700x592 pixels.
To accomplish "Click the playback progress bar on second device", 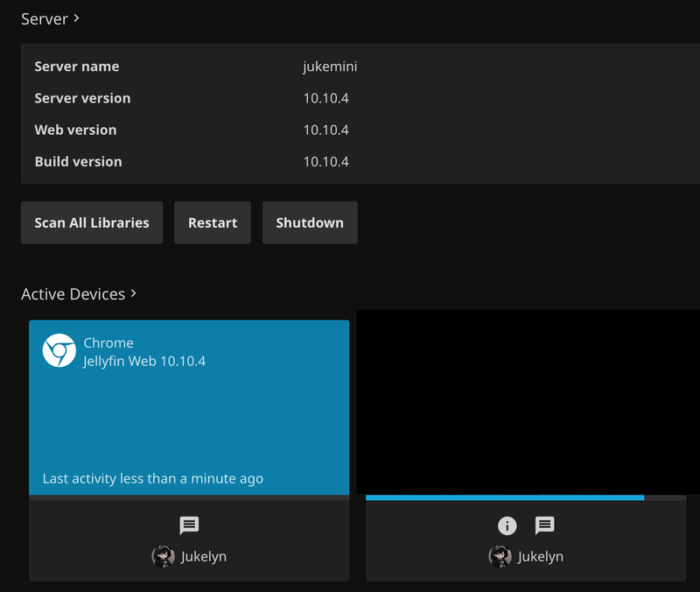I will point(526,497).
